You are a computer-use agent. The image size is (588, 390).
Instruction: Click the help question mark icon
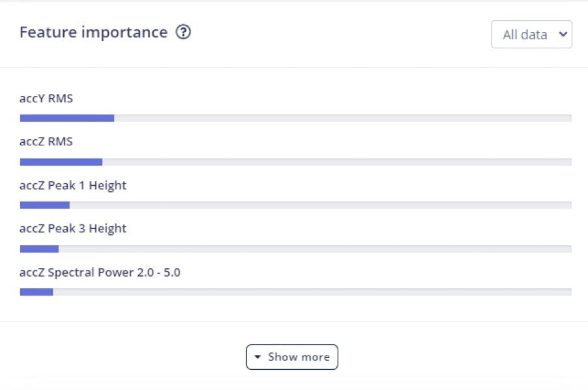(x=183, y=33)
